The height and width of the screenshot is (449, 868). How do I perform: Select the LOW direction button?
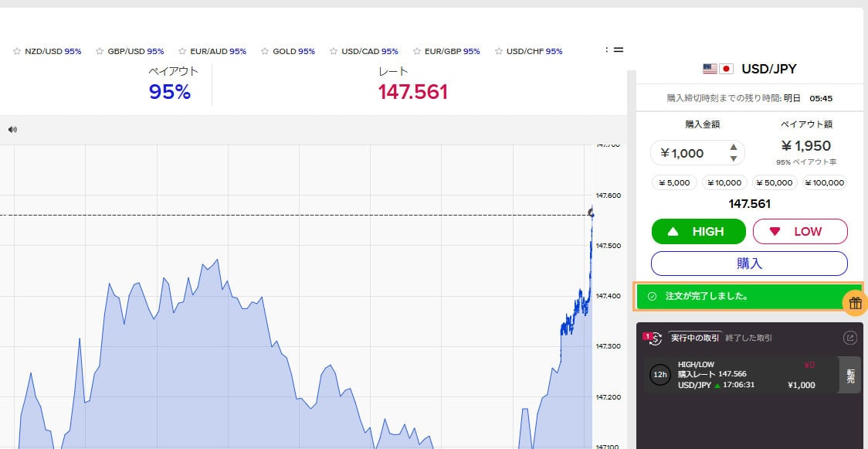800,231
